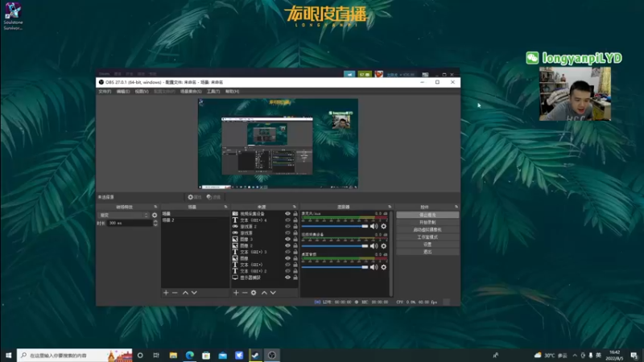Viewport: 644px width, 362px height.
Task: Add a new scene with plus icon
Action: pos(166,293)
